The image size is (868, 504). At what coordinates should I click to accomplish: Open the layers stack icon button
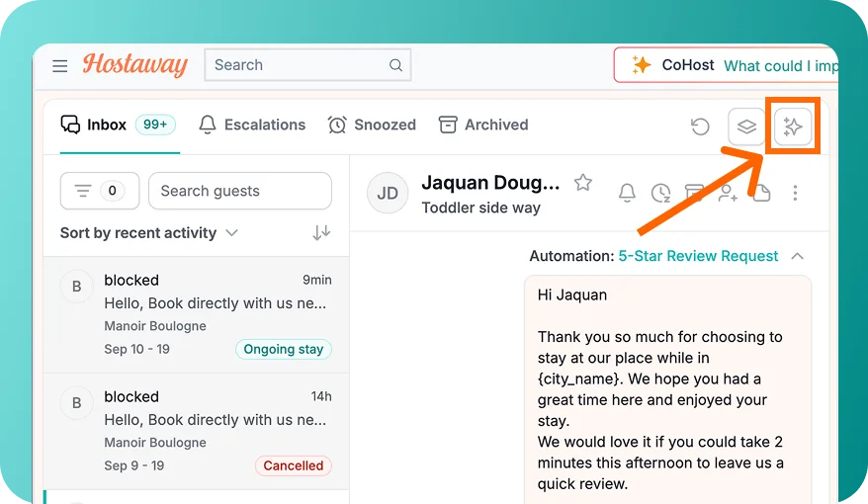746,126
